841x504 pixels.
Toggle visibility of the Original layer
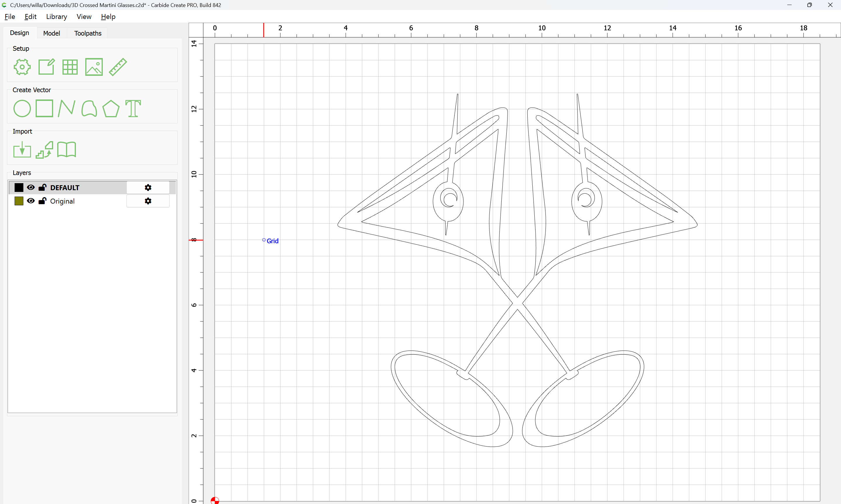(31, 201)
